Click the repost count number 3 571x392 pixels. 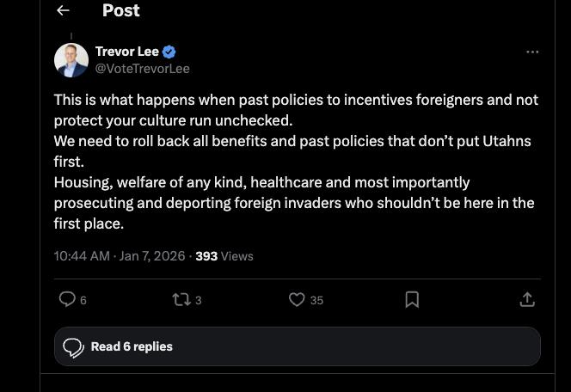[x=199, y=300]
